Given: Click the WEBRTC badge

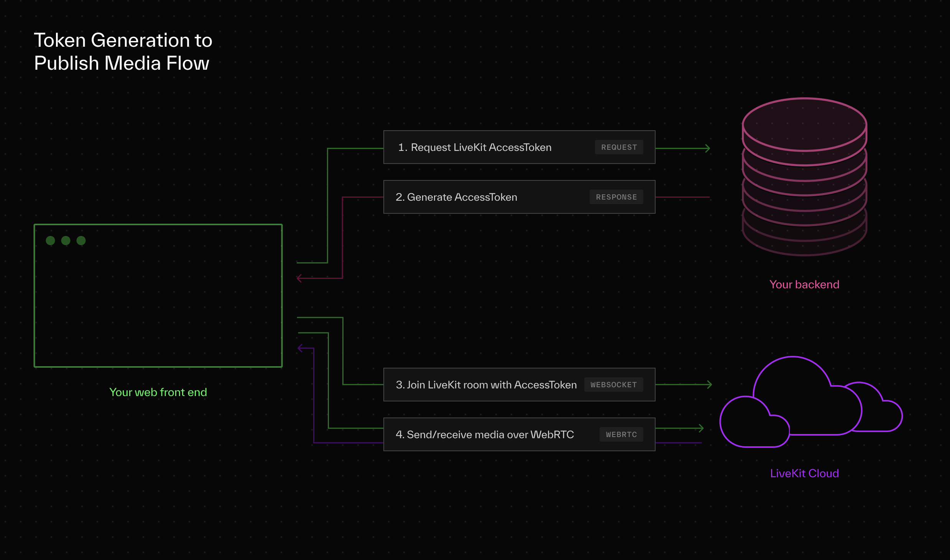Looking at the screenshot, I should point(621,435).
